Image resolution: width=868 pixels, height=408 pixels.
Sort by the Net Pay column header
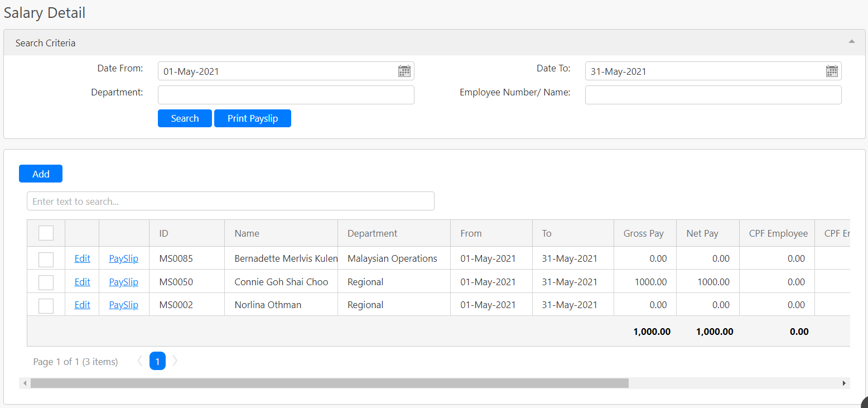coord(708,233)
